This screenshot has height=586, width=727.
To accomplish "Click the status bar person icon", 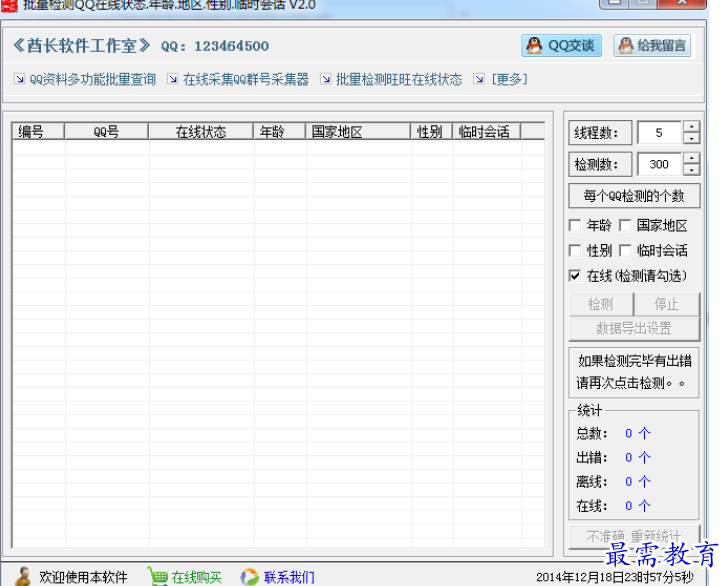I will 23,577.
